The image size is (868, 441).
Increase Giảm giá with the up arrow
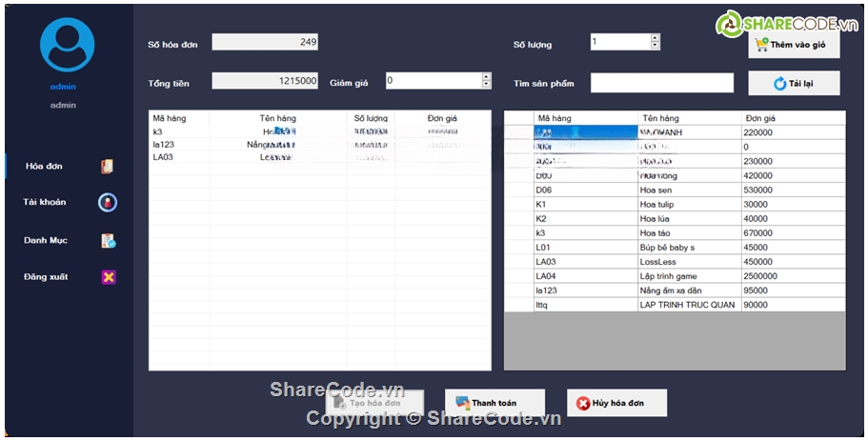pyautogui.click(x=487, y=76)
